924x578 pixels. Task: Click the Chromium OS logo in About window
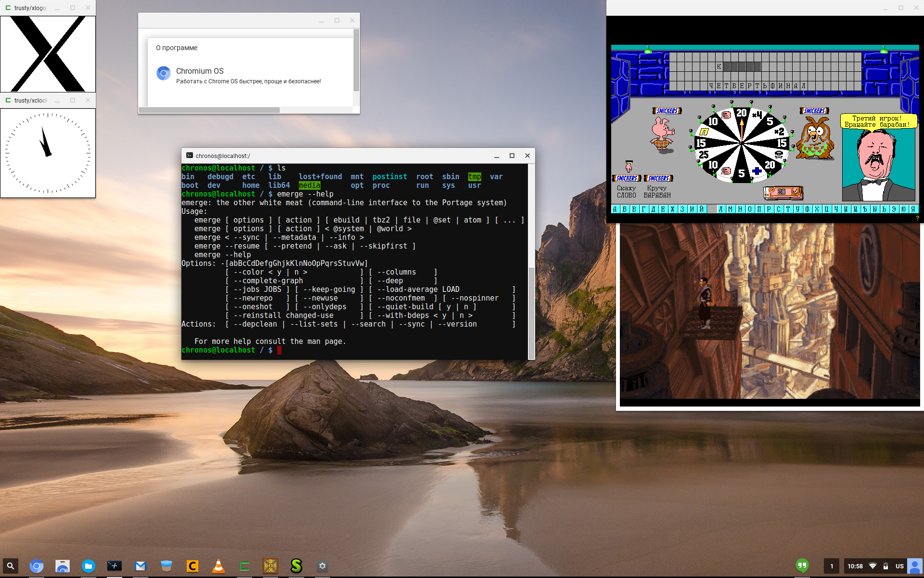pos(164,73)
